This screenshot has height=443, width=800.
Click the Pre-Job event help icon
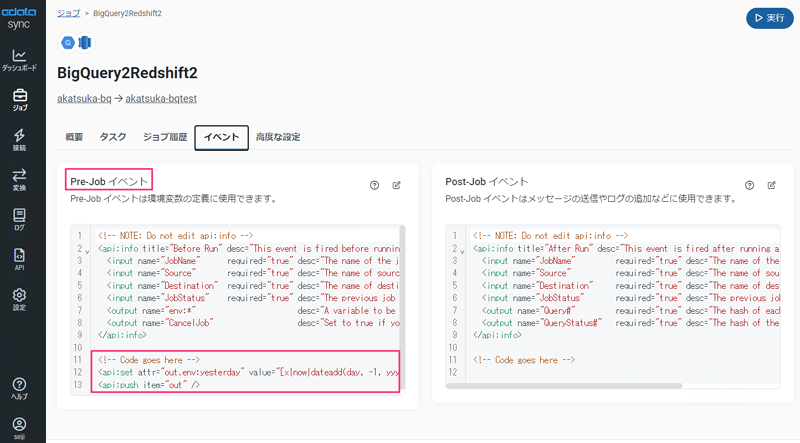[374, 185]
